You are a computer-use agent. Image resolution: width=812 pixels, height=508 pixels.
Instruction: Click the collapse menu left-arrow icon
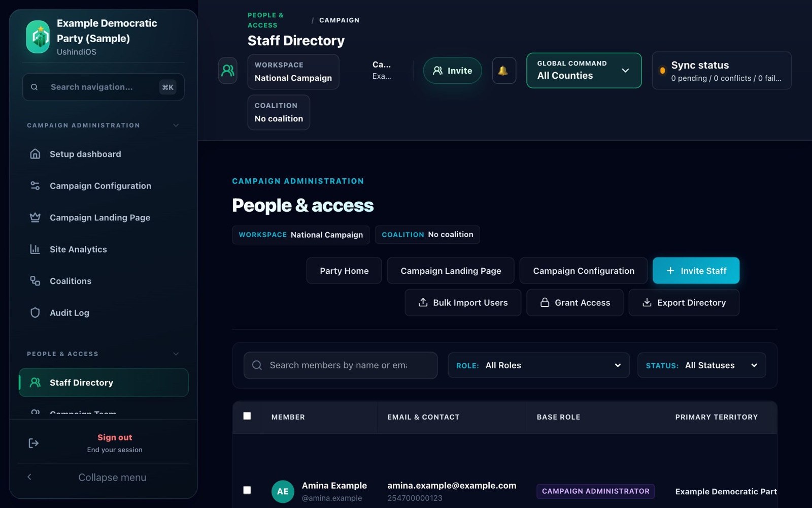click(x=29, y=477)
